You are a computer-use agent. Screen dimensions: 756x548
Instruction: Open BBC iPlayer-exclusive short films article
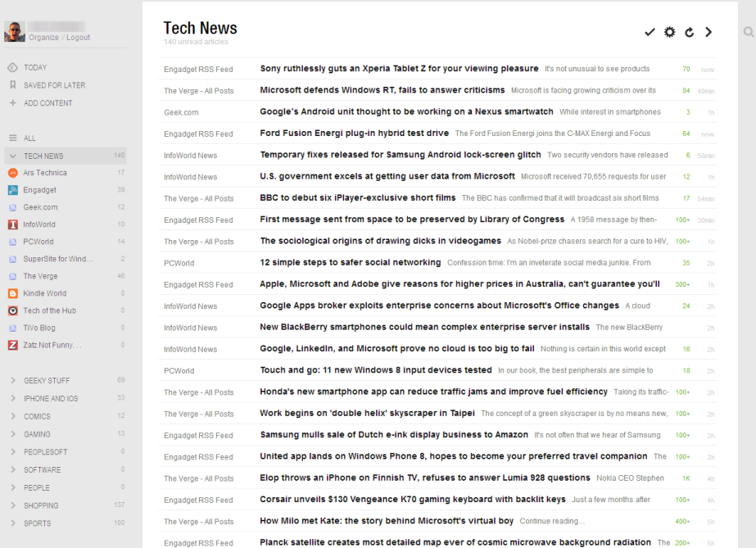tap(358, 197)
